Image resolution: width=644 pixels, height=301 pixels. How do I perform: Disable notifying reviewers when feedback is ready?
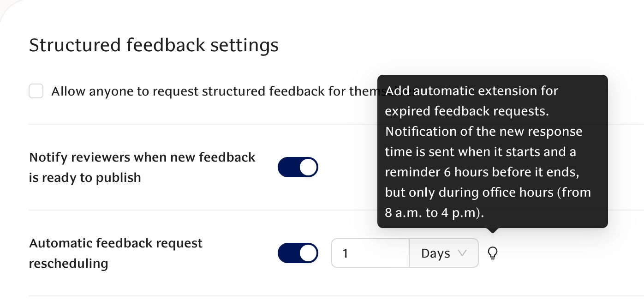(298, 167)
